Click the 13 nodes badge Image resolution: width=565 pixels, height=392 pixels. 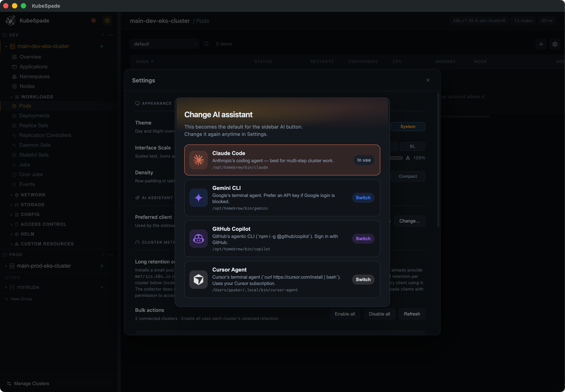(x=523, y=21)
